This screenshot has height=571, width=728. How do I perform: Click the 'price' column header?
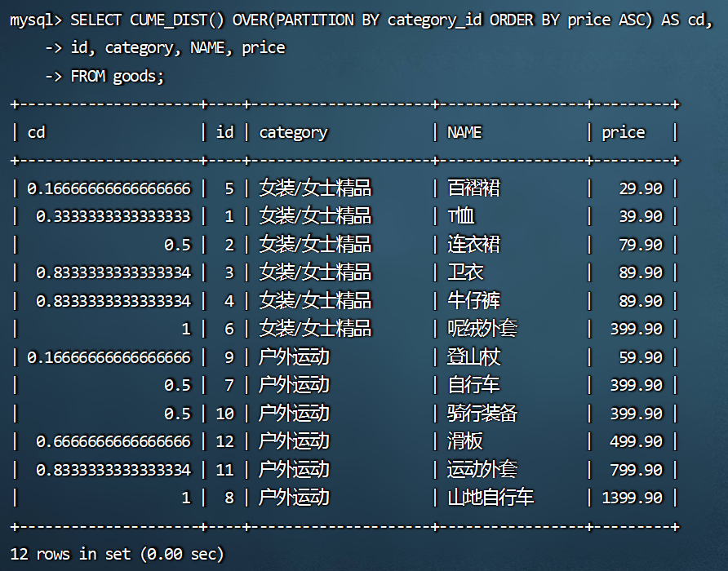coord(623,132)
